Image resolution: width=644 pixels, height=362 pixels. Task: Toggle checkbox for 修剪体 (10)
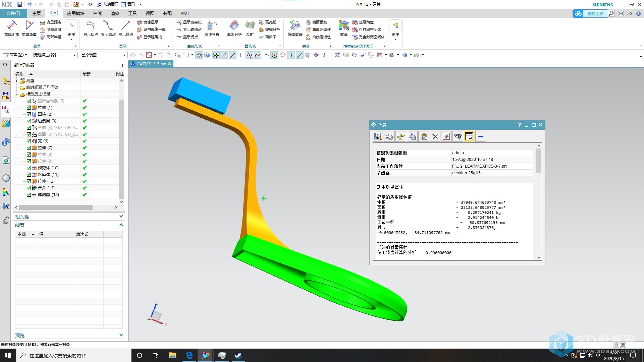tap(29, 168)
